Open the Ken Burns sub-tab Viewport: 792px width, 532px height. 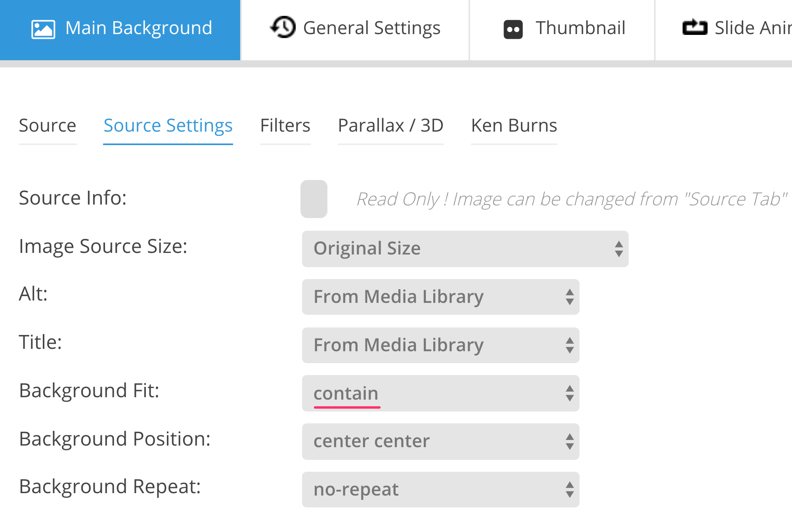coord(514,126)
